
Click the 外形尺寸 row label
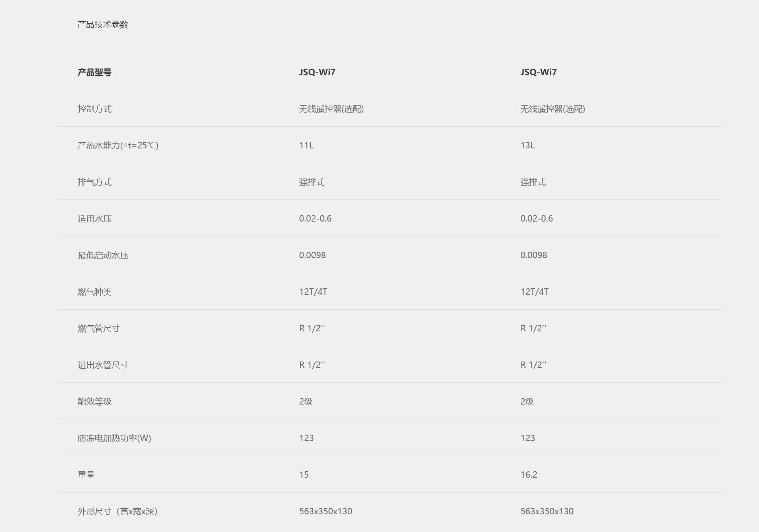click(x=118, y=511)
